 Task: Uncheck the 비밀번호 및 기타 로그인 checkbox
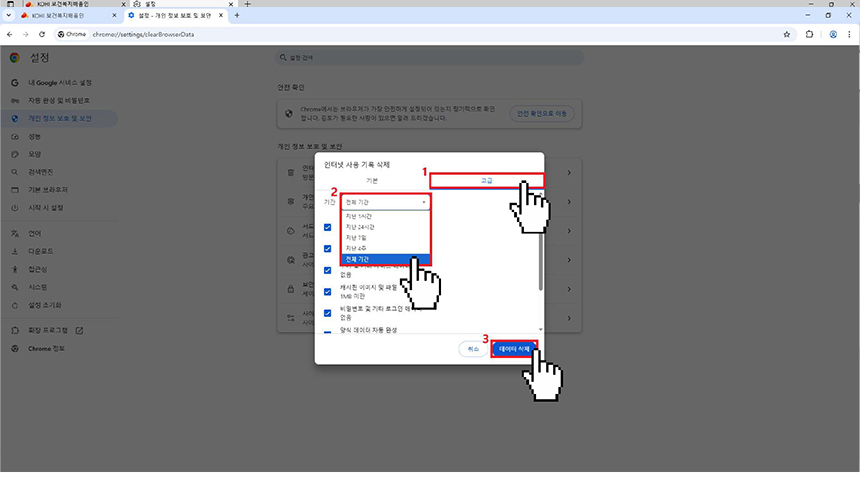tap(327, 313)
